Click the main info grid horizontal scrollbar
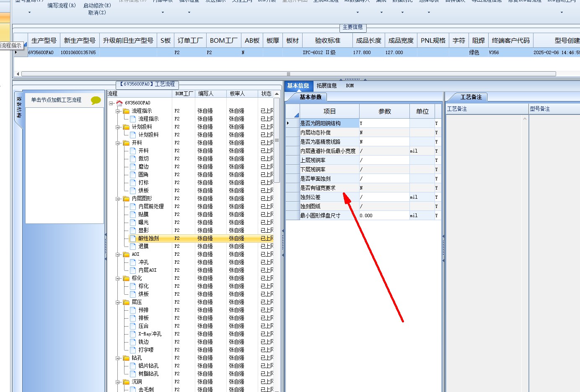Image resolution: width=580 pixels, height=392 pixels. (288, 74)
